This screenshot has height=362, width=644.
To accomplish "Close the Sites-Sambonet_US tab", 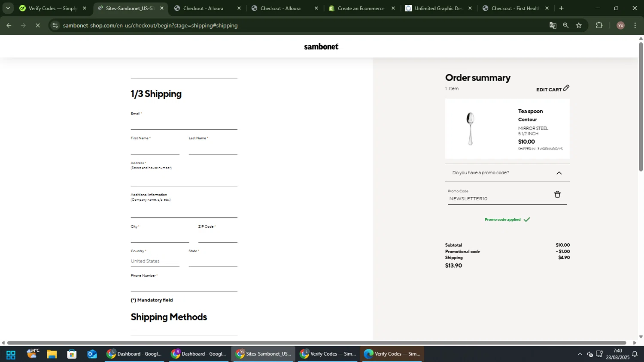I will (162, 8).
